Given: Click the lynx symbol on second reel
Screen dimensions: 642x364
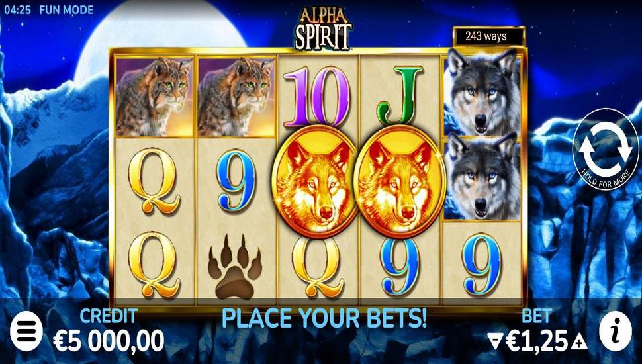Looking at the screenshot, I should click(236, 97).
